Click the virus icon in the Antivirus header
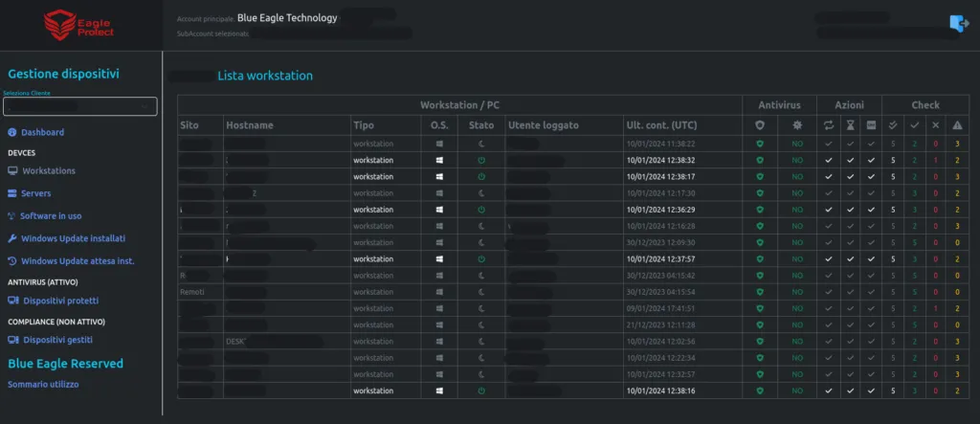The width and height of the screenshot is (980, 424). click(x=797, y=125)
